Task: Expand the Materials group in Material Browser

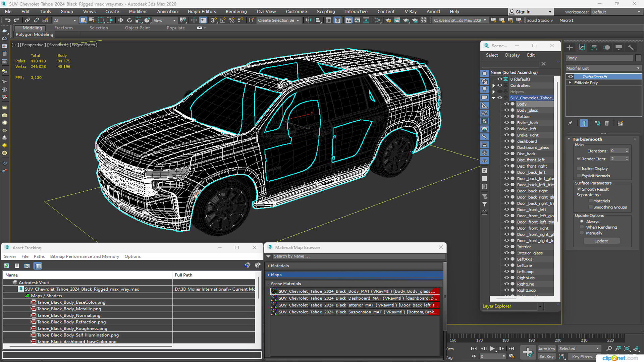Action: click(x=268, y=266)
